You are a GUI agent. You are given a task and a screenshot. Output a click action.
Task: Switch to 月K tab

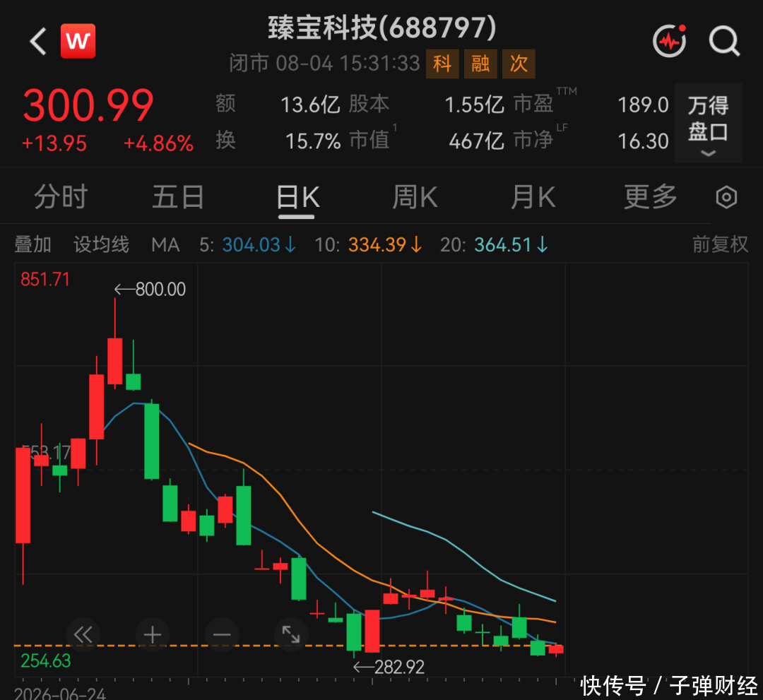point(533,197)
